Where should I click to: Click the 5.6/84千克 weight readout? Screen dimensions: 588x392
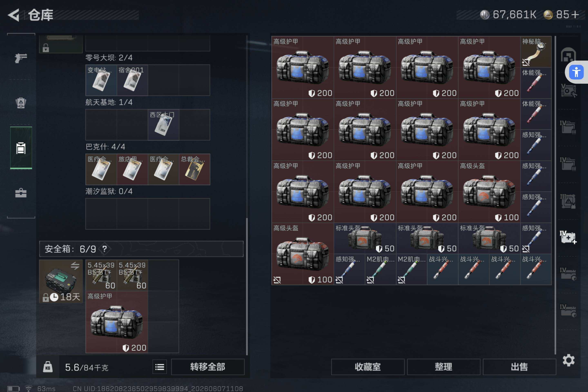(x=87, y=367)
